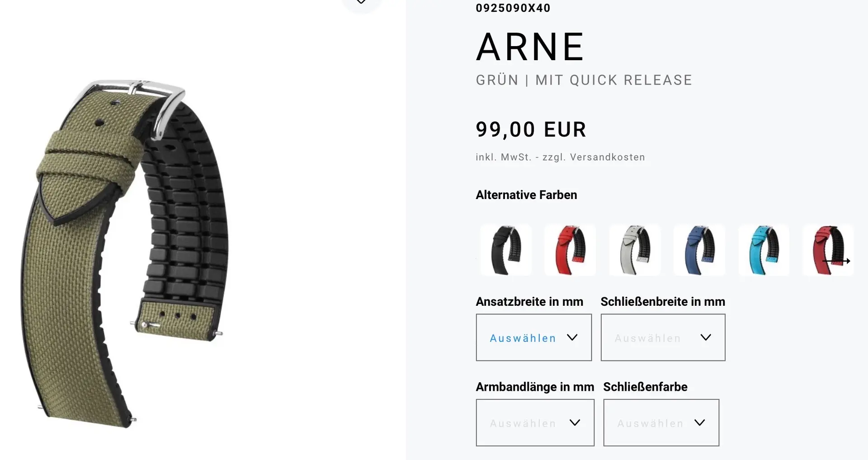Screen dimensions: 868x460
Task: Click the ARNE product title
Action: pyautogui.click(x=530, y=47)
